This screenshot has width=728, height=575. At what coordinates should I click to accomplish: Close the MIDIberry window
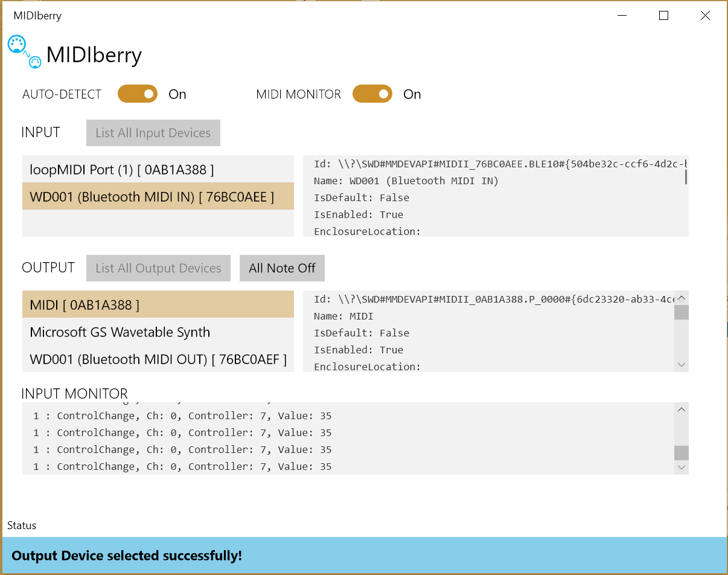[x=705, y=16]
